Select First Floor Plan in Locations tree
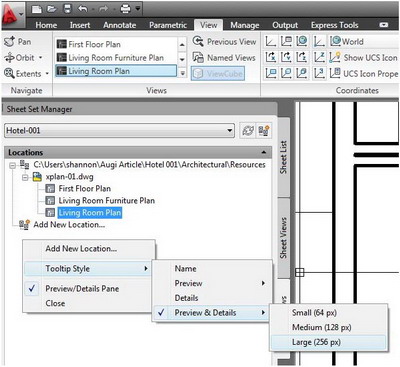This screenshot has height=367, width=400. point(85,189)
